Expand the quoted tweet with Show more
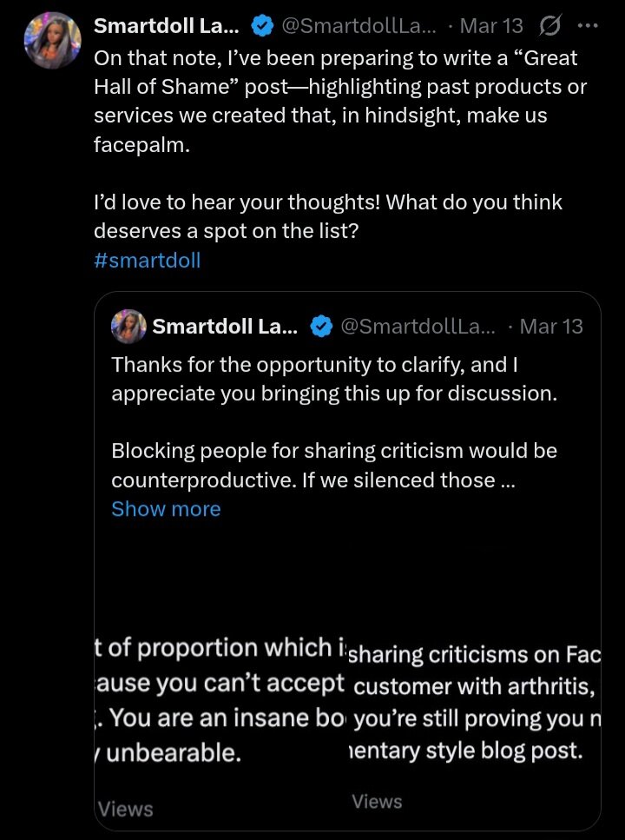625x840 pixels. (x=166, y=509)
